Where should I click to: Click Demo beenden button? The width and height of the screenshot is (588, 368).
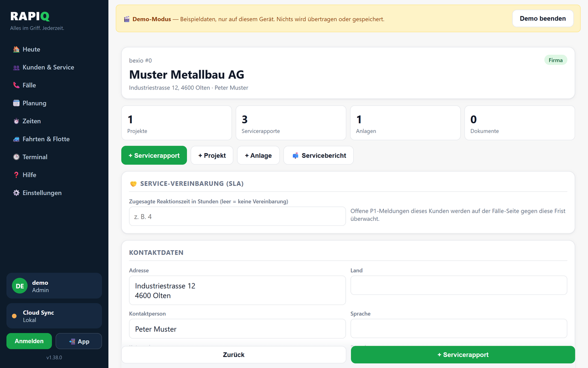click(x=543, y=19)
